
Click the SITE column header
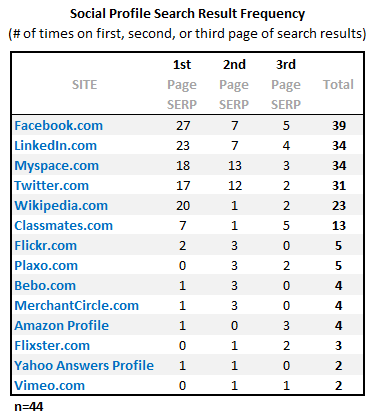point(84,85)
